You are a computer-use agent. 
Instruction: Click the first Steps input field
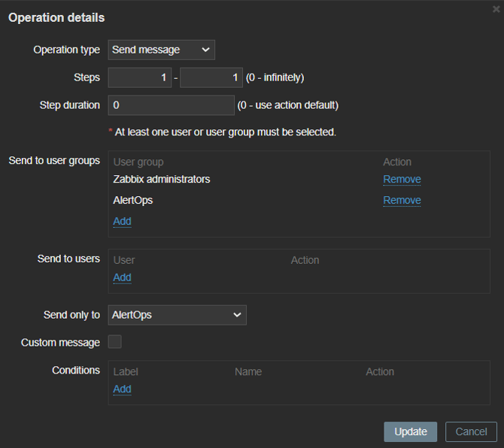(x=140, y=77)
